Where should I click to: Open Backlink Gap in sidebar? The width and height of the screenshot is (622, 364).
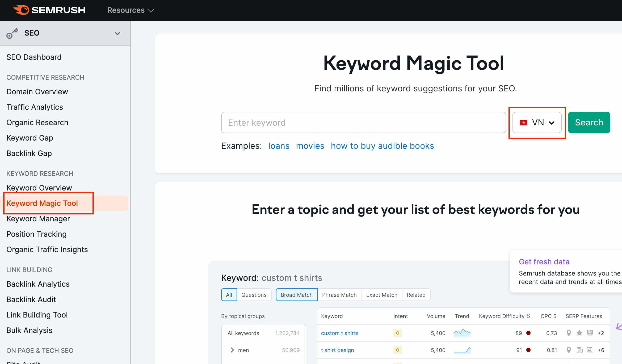coord(29,153)
